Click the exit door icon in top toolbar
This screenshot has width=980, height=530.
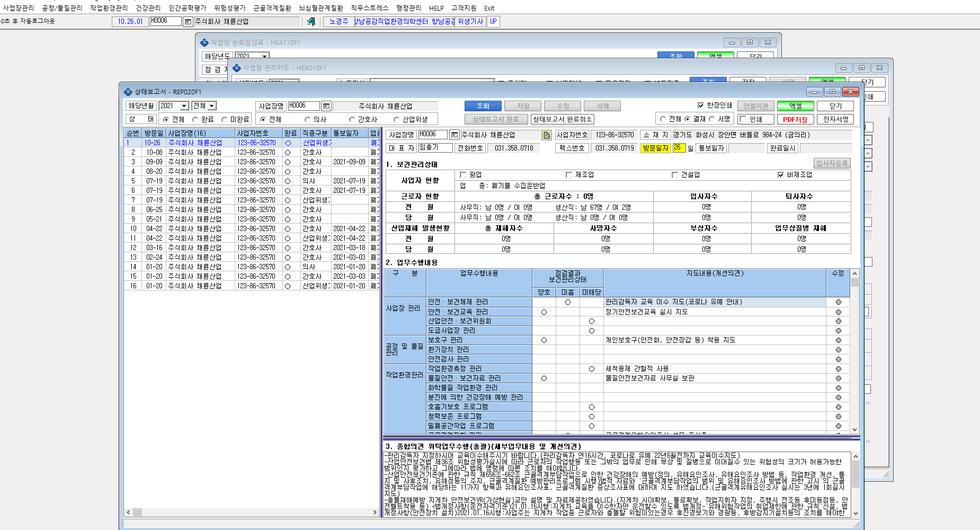click(x=311, y=21)
